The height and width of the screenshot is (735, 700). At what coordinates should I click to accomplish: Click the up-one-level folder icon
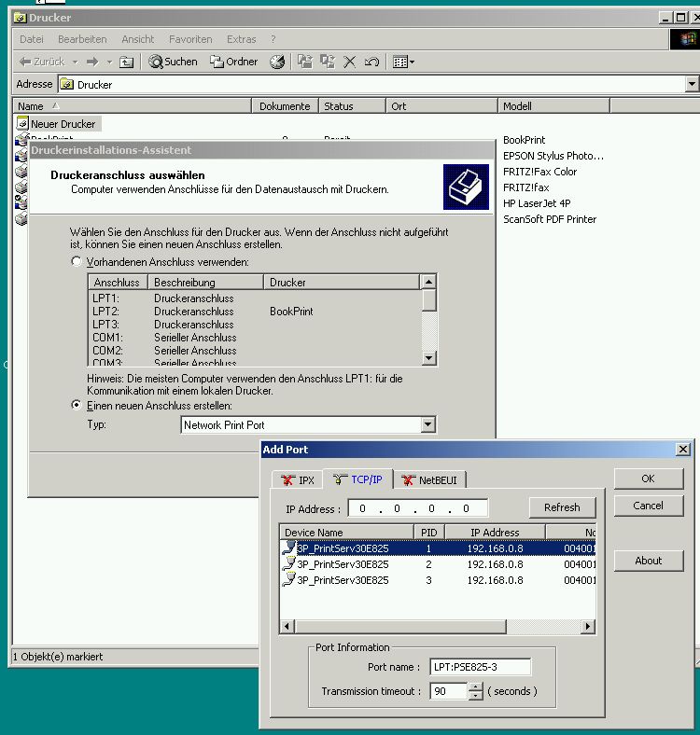tap(127, 62)
